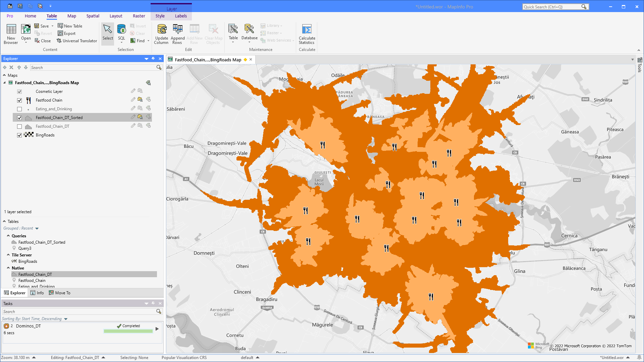
Task: Uncheck the BingRoads layer visibility
Action: point(19,135)
